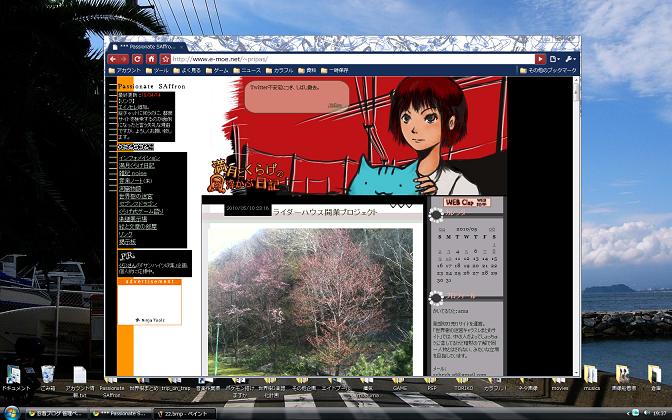This screenshot has height=420, width=672.
Task: Reload the page with the refresh icon
Action: (137, 59)
